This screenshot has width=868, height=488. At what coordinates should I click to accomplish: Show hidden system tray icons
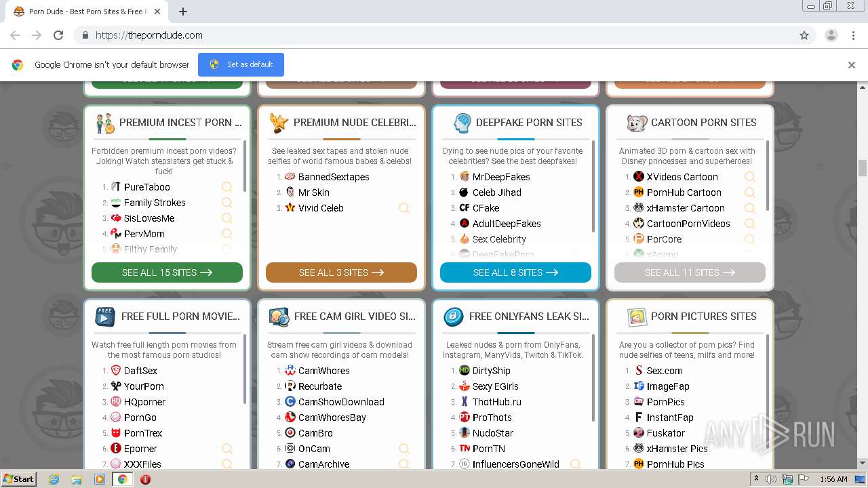pos(756,479)
